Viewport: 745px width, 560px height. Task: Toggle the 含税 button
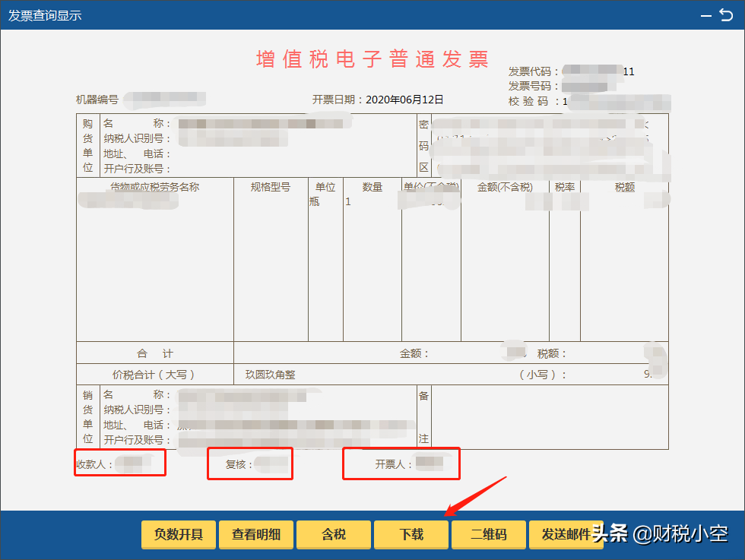click(334, 534)
